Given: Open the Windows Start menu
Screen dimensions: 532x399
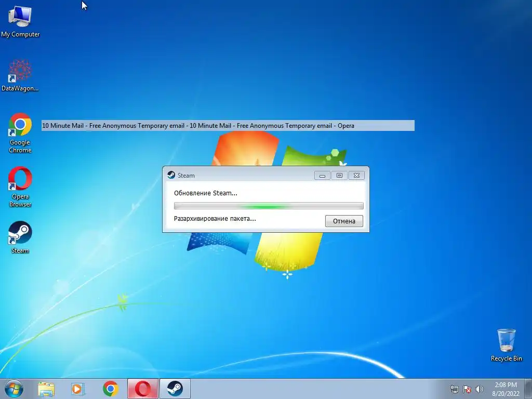Looking at the screenshot, I should 14,389.
